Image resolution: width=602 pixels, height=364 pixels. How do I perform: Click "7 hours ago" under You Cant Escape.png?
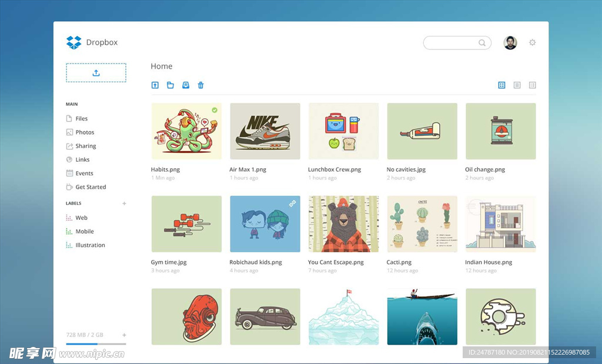tap(323, 271)
